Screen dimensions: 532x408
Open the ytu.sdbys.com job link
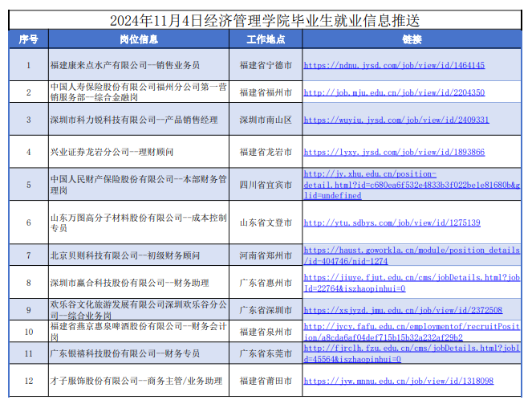tap(392, 222)
